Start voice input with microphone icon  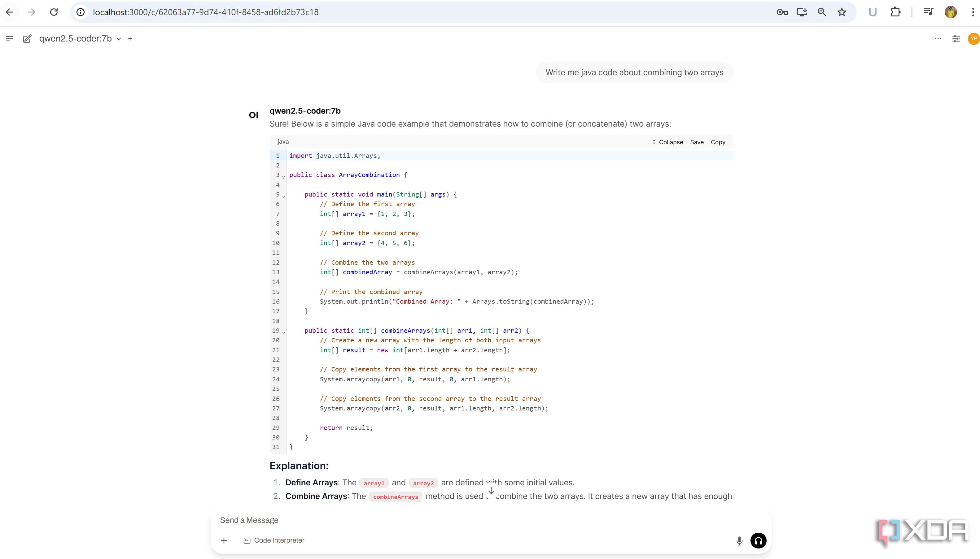(x=740, y=541)
